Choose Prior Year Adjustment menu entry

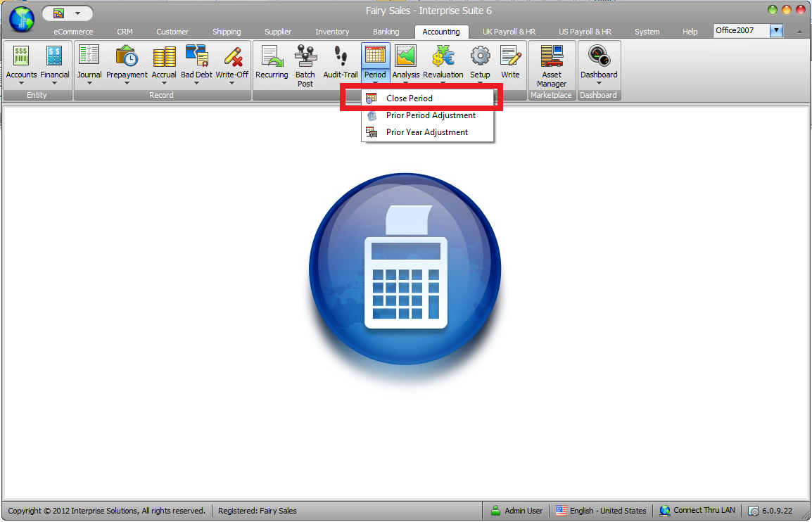pos(426,132)
